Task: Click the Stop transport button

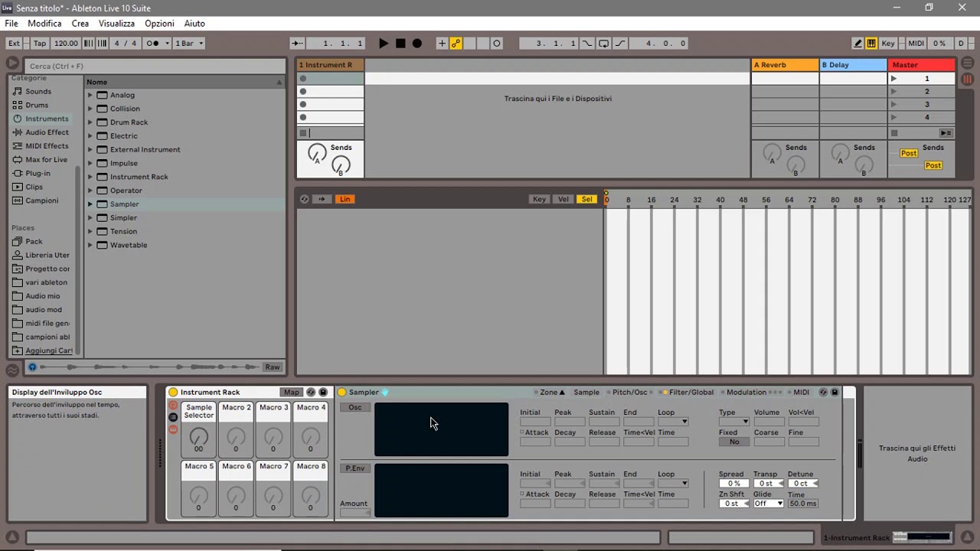Action: pos(400,44)
